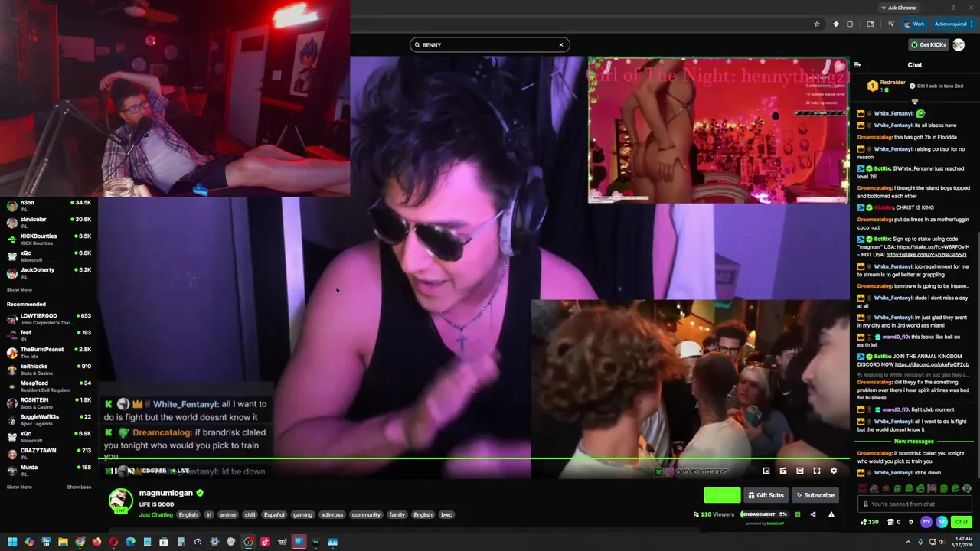Open Windows Start menu
This screenshot has width=980, height=551.
point(12,542)
